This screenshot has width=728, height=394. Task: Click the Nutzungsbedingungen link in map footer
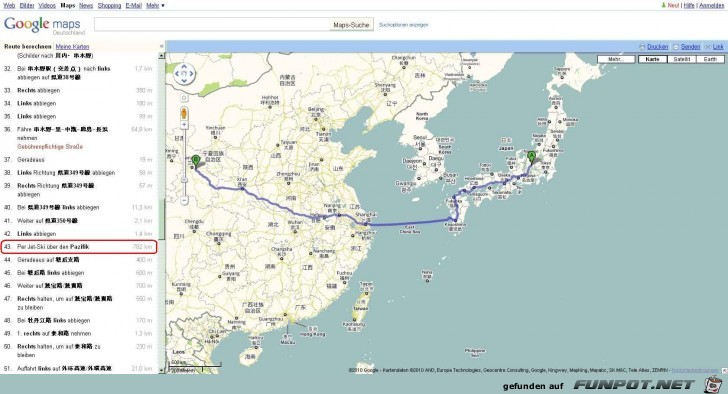(x=696, y=370)
